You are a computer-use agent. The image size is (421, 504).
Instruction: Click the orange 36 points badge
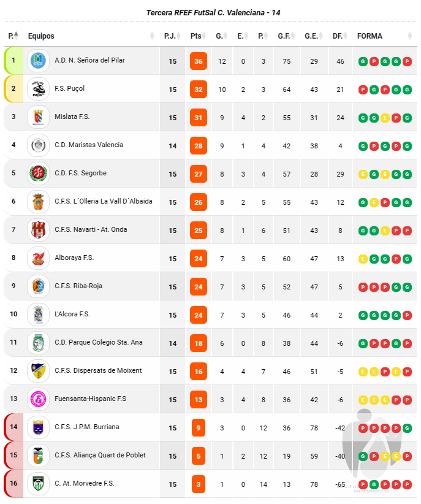coord(199,61)
